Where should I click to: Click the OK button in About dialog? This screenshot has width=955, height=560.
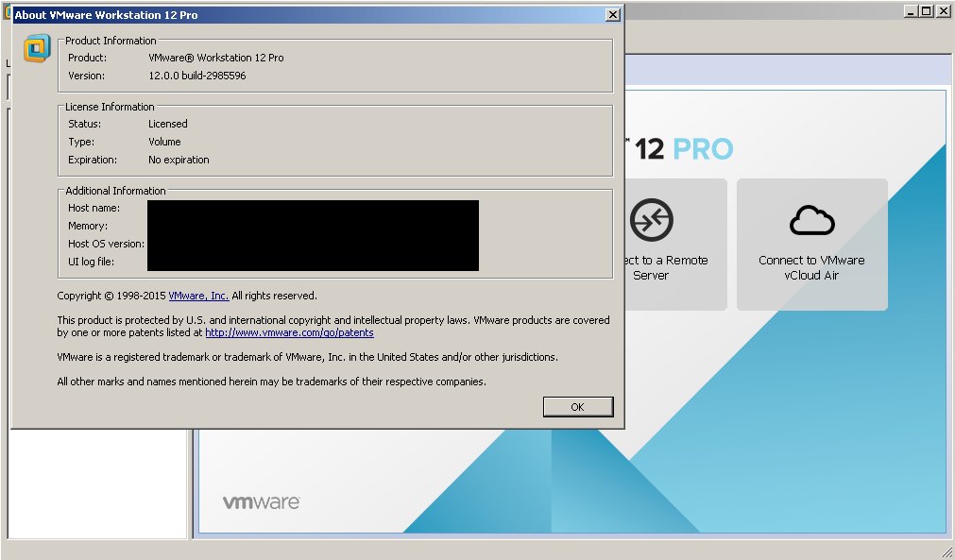click(x=578, y=407)
